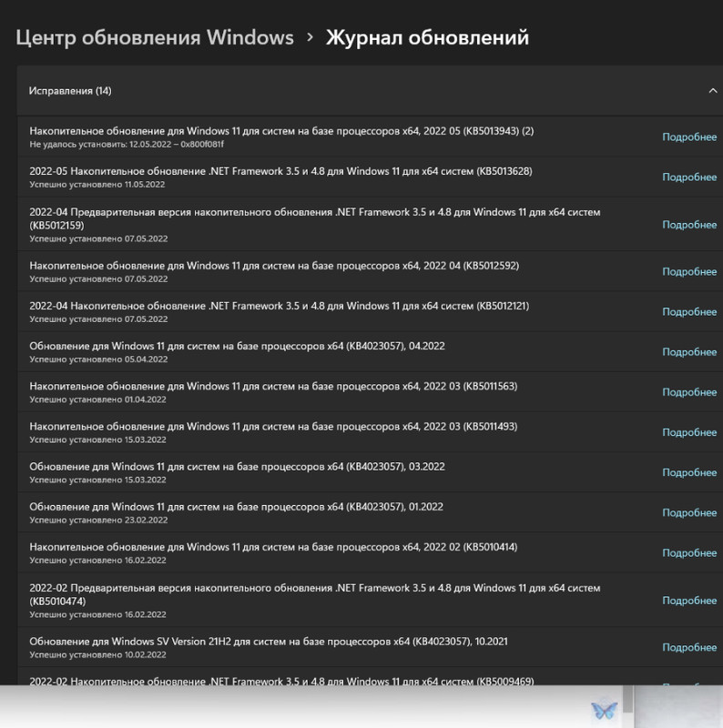The width and height of the screenshot is (723, 728).
Task: Click 'Успешно установлено 11.05.2022' status text
Action: [x=97, y=185]
